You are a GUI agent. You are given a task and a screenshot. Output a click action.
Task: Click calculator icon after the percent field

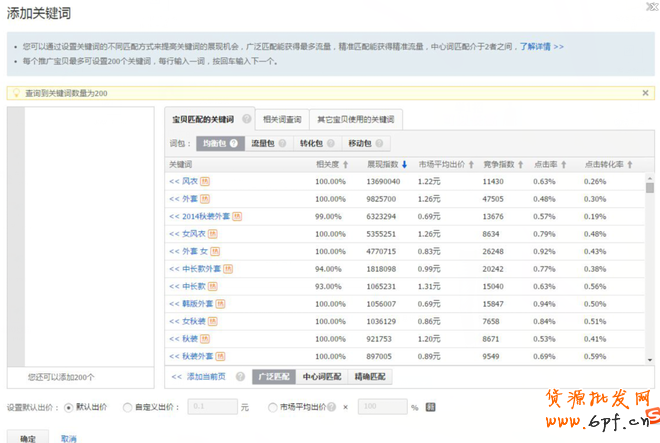pyautogui.click(x=431, y=407)
